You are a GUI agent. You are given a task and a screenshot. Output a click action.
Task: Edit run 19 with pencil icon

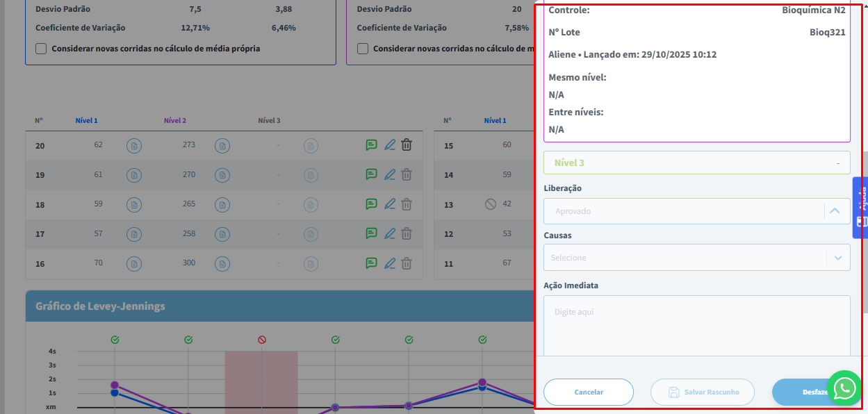click(x=389, y=174)
